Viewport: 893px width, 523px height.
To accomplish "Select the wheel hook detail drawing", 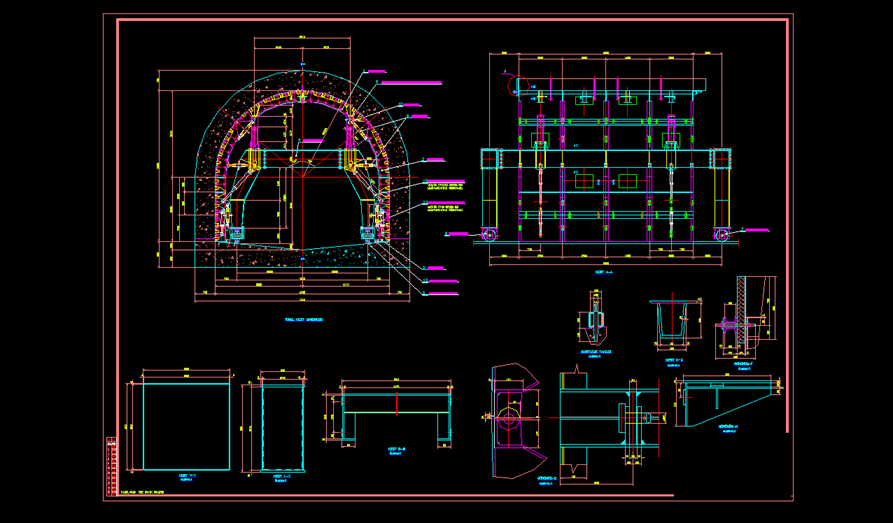I will point(513,419).
